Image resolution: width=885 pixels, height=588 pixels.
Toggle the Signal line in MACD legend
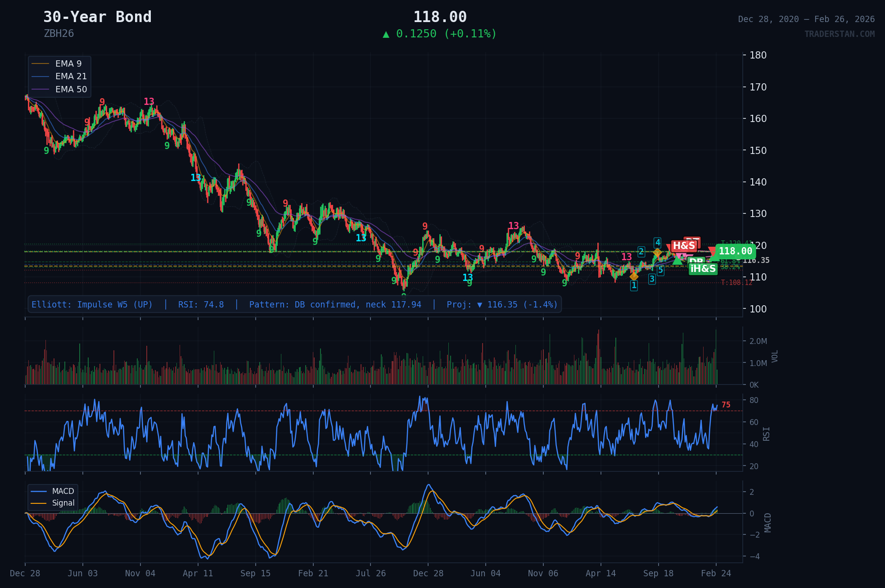click(x=63, y=503)
